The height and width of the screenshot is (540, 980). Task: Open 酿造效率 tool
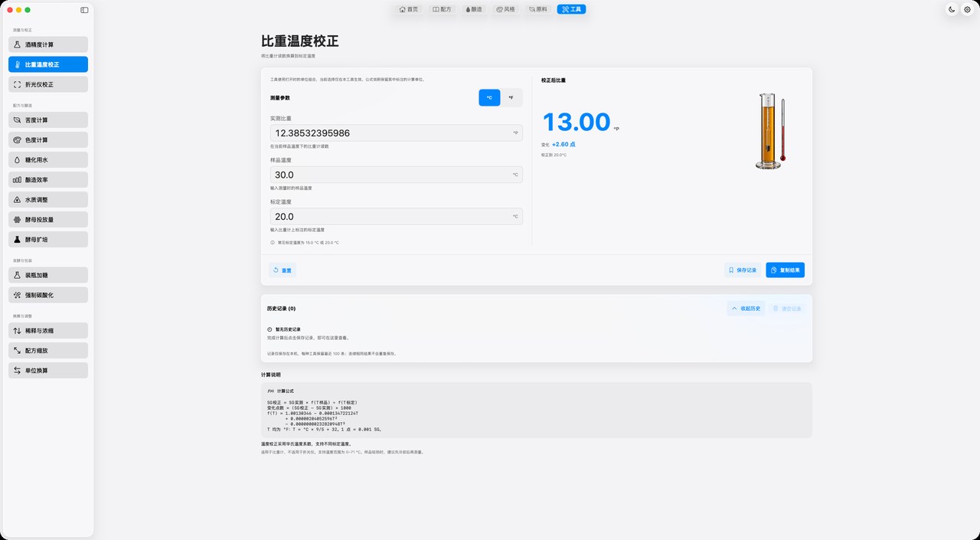[48, 180]
